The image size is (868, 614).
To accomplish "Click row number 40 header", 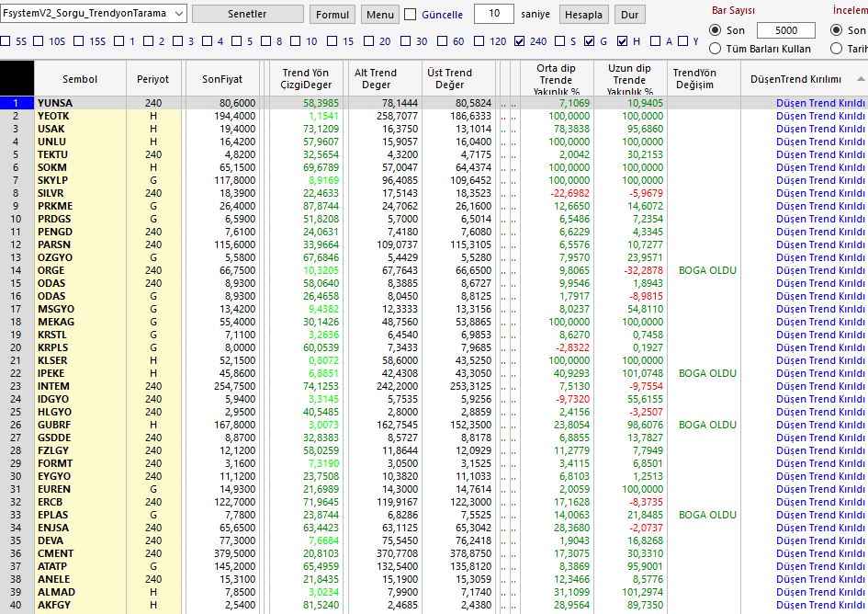I will 16,605.
